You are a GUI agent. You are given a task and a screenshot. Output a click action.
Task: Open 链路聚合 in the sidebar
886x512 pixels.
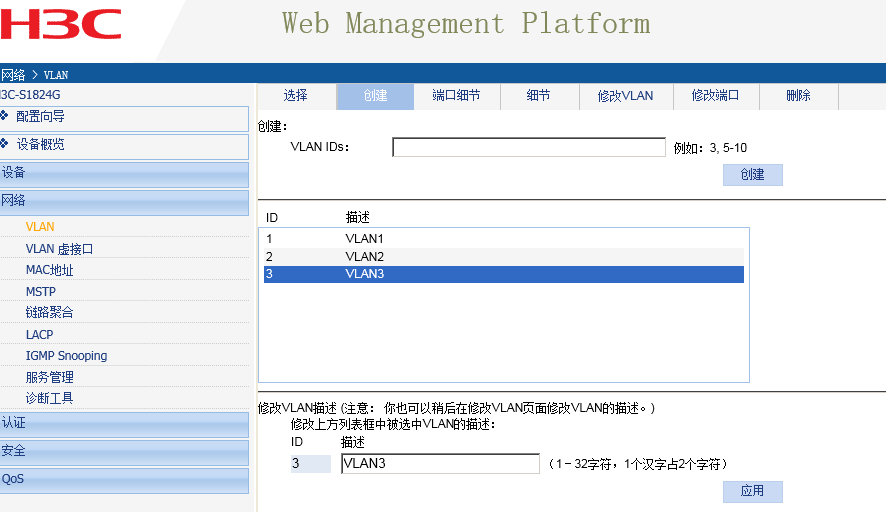click(49, 312)
